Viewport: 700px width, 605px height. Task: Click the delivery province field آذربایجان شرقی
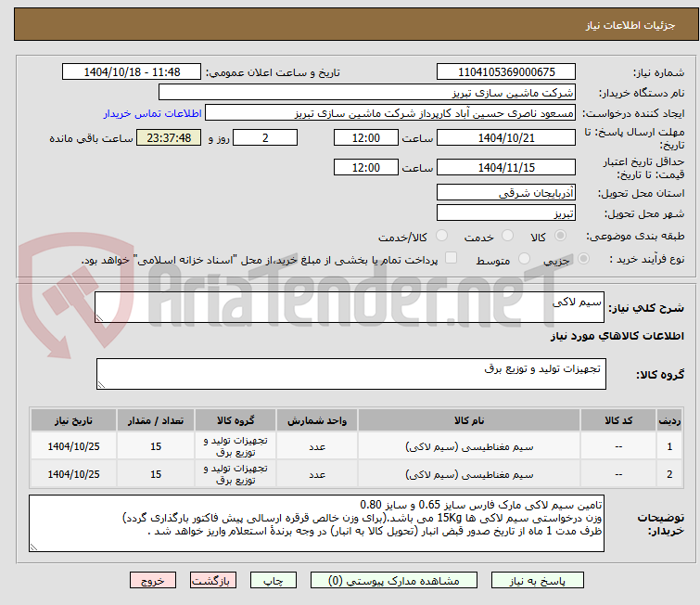(506, 193)
